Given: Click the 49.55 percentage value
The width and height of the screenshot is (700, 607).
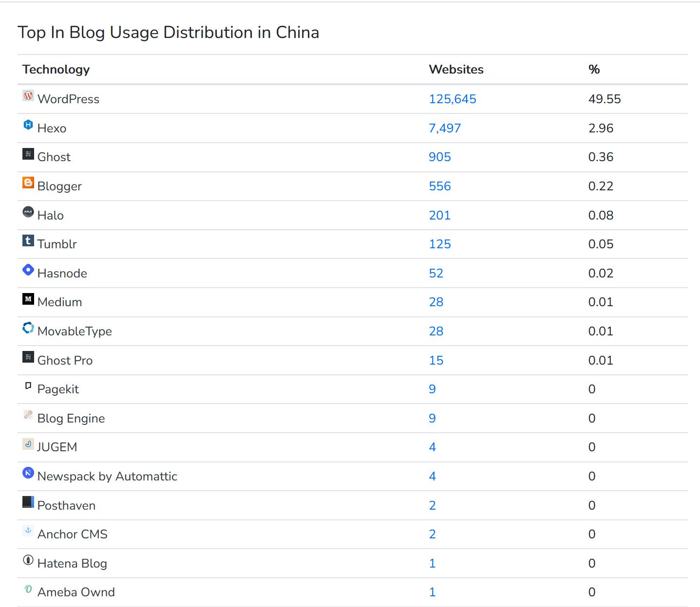Looking at the screenshot, I should pos(605,99).
